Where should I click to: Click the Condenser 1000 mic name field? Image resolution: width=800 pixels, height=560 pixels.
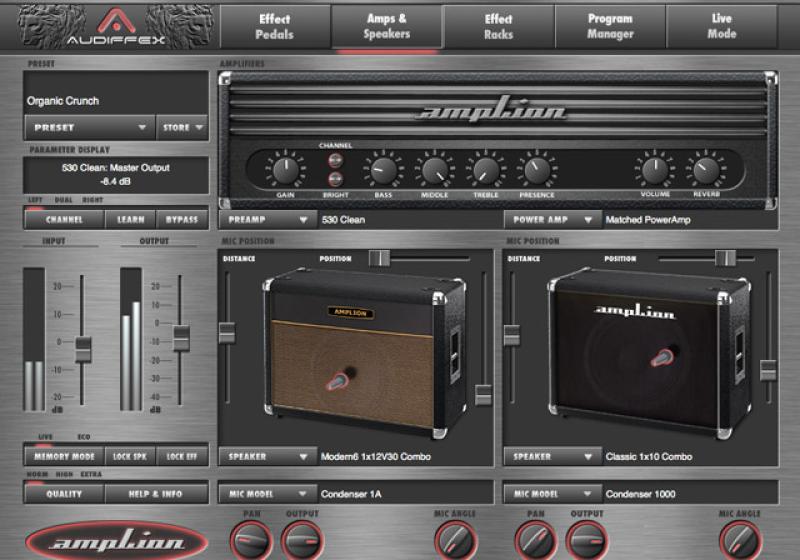click(x=690, y=494)
